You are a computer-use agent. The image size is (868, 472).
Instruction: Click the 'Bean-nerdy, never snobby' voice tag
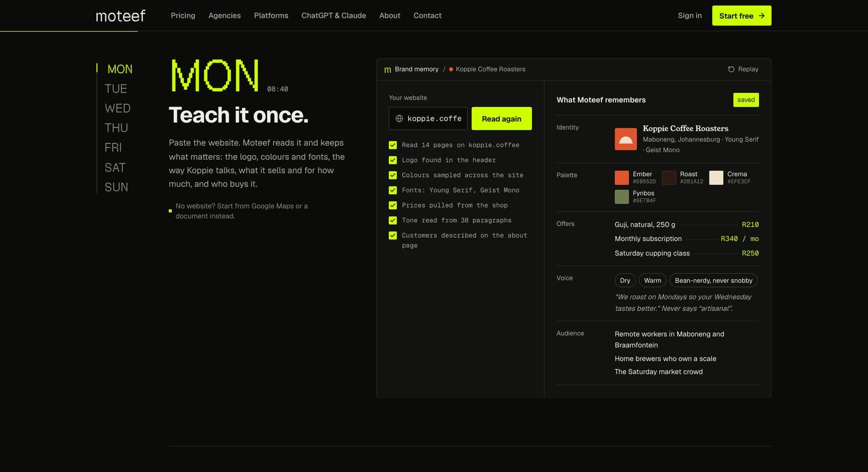(x=713, y=280)
